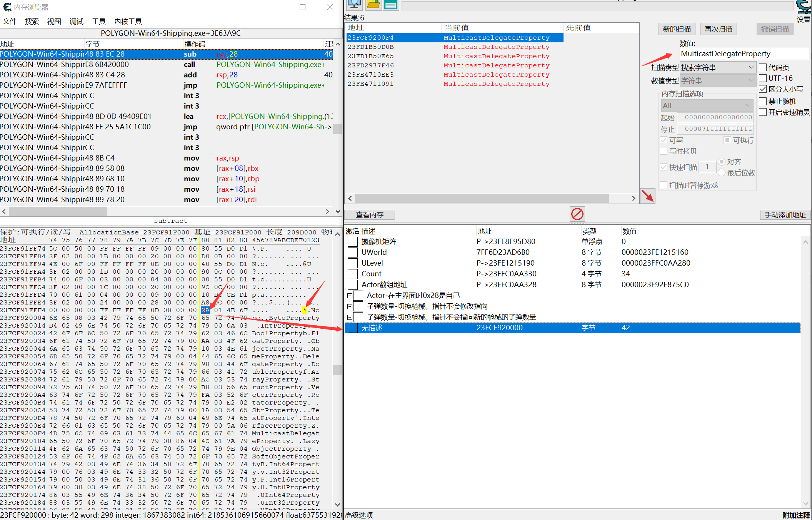Select result address 23FD1B50D0B
Viewport: 812px width, 520px height.
[x=370, y=47]
